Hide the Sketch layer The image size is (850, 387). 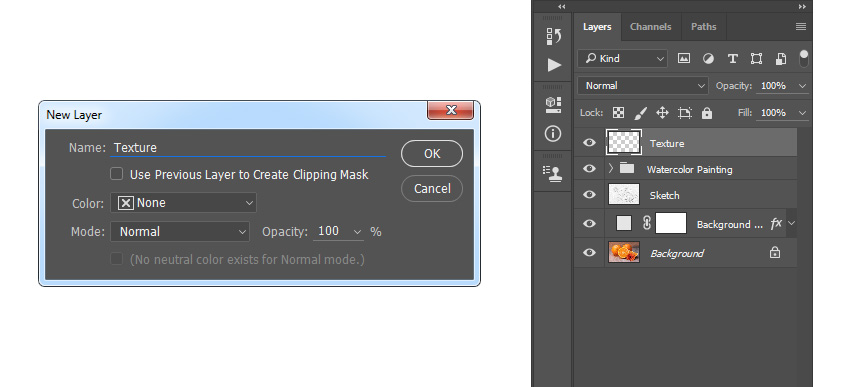click(589, 195)
